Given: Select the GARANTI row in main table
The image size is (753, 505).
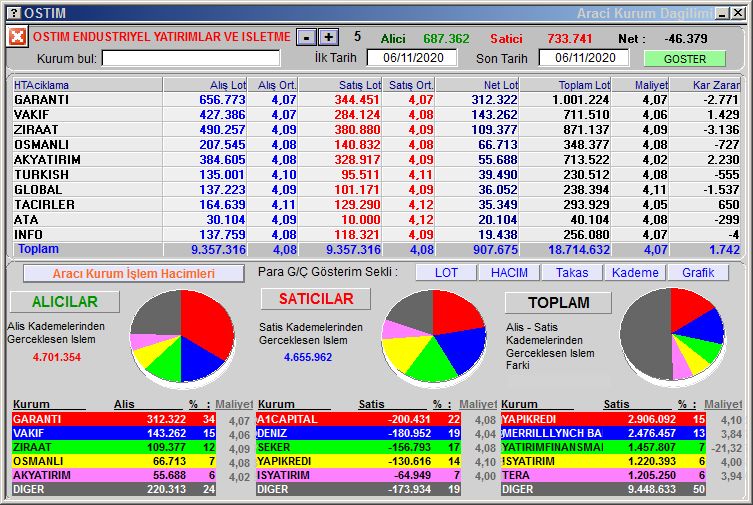Looking at the screenshot, I should [376, 99].
